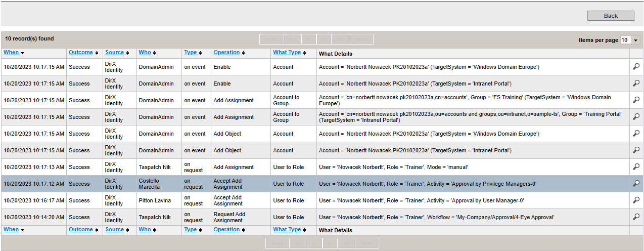Sort by top Operation column header
This screenshot has height=251, width=644.
(226, 53)
